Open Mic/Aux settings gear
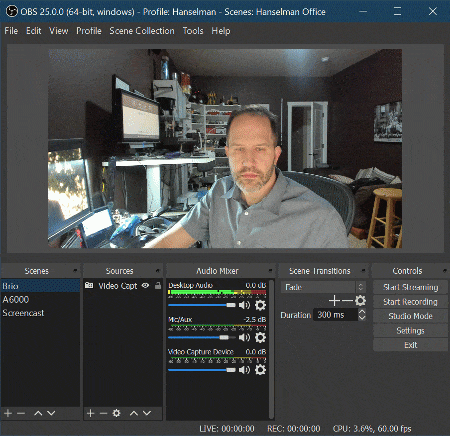450x436 pixels. click(260, 337)
